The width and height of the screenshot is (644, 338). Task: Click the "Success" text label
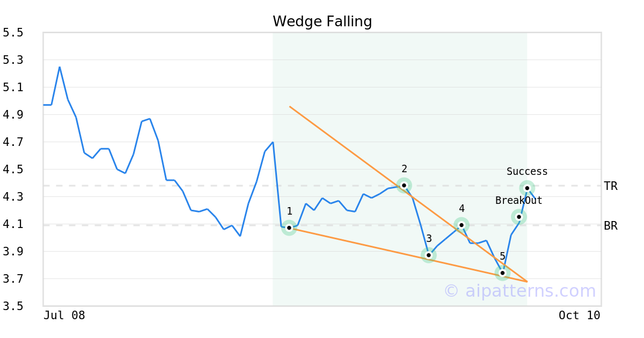tap(527, 172)
